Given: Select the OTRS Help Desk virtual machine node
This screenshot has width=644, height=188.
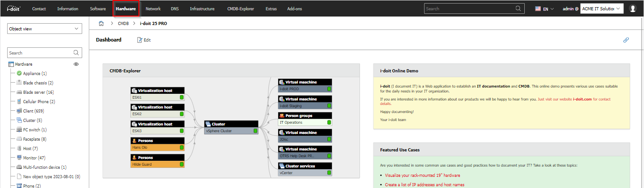Looking at the screenshot, I should click(305, 152).
